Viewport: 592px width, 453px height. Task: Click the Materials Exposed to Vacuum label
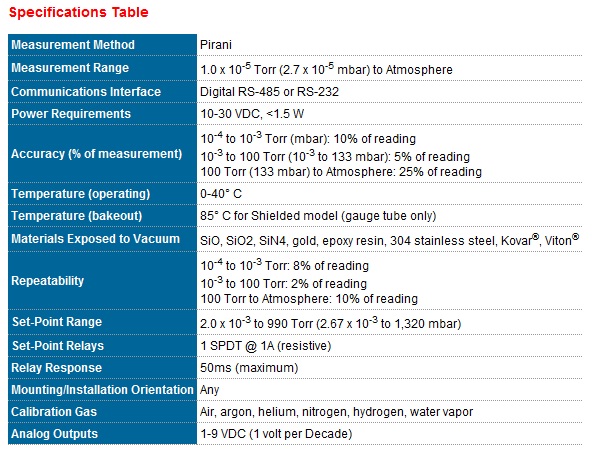coord(96,239)
